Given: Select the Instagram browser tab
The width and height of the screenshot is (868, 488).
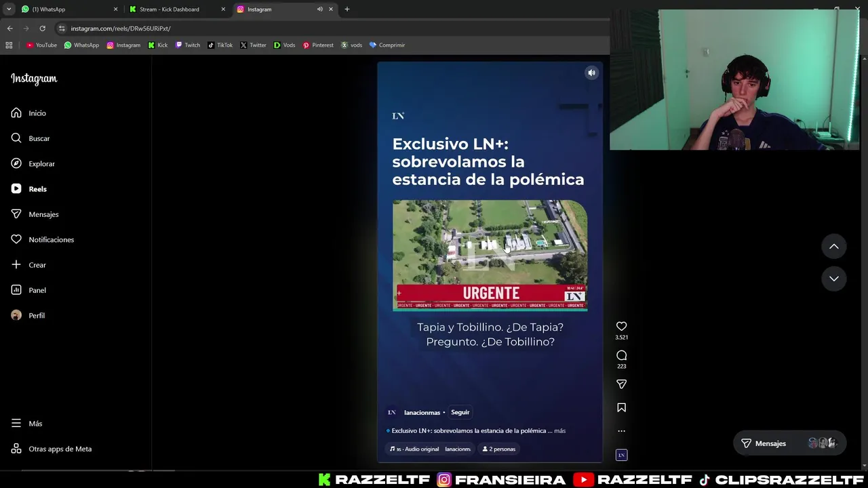Looking at the screenshot, I should point(285,9).
